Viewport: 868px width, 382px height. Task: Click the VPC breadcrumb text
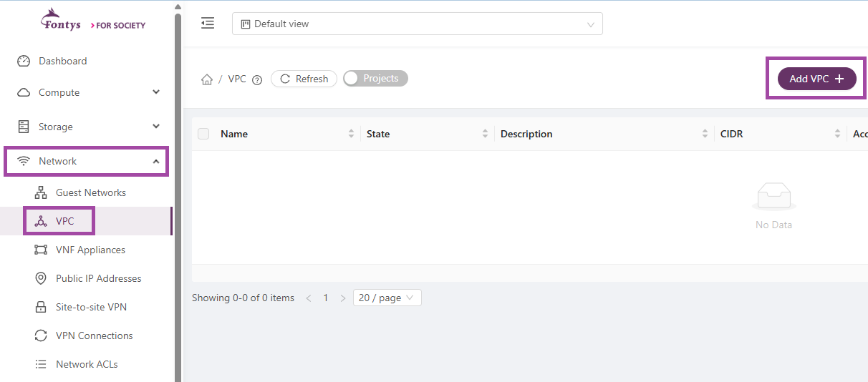pos(237,79)
